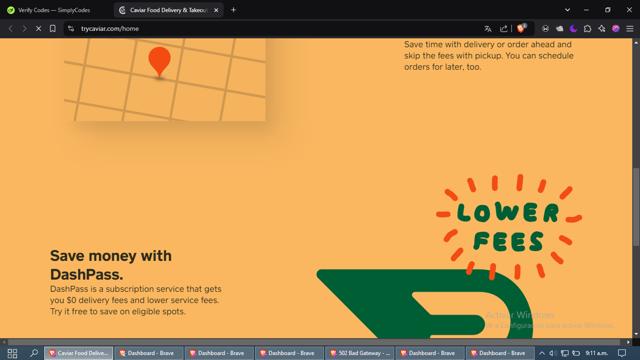
Task: Click the cloud-shaped extension icon
Action: [559, 29]
